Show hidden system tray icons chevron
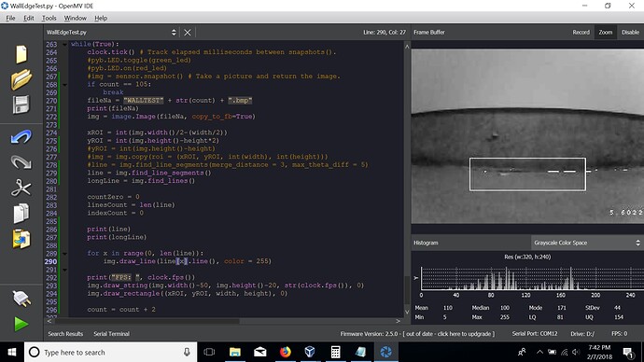Viewport: 644px width, 362px height. [539, 352]
